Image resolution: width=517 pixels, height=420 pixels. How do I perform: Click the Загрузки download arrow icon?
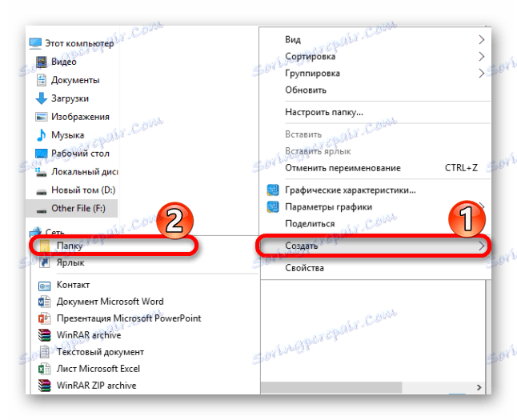(x=41, y=98)
